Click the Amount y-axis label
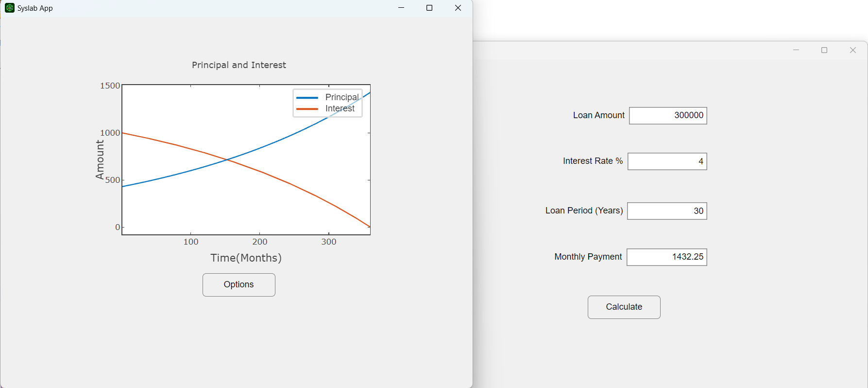This screenshot has height=388, width=868. (100, 159)
